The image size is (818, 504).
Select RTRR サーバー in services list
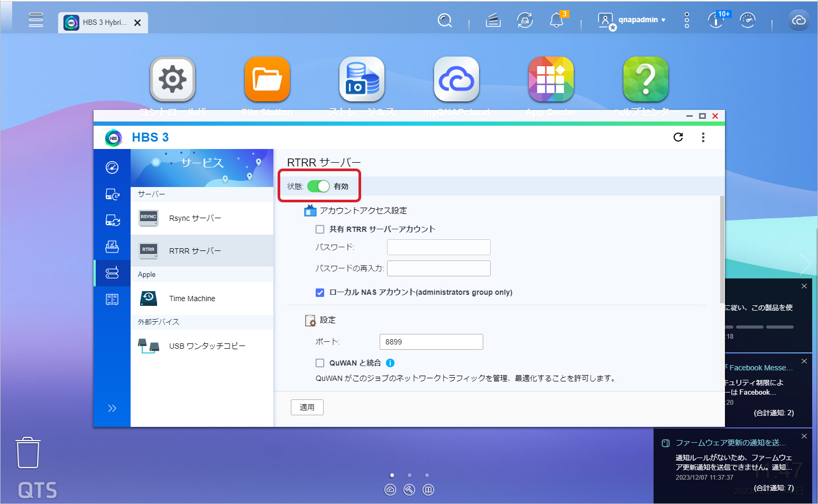pyautogui.click(x=202, y=251)
